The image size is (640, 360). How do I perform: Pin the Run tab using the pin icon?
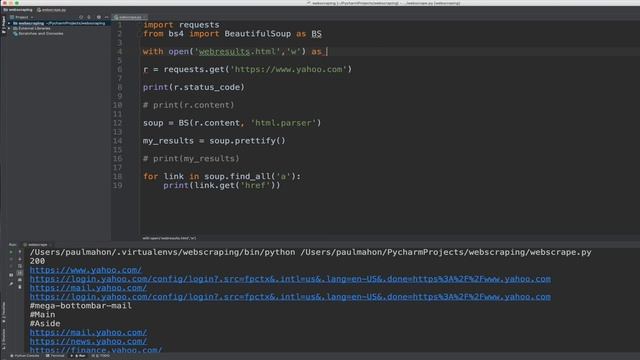click(11, 284)
